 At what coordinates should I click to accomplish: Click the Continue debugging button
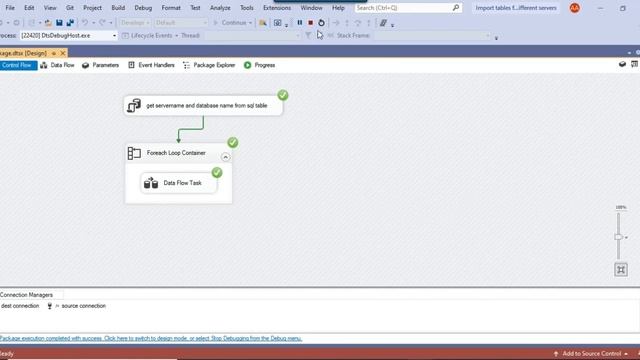click(229, 23)
